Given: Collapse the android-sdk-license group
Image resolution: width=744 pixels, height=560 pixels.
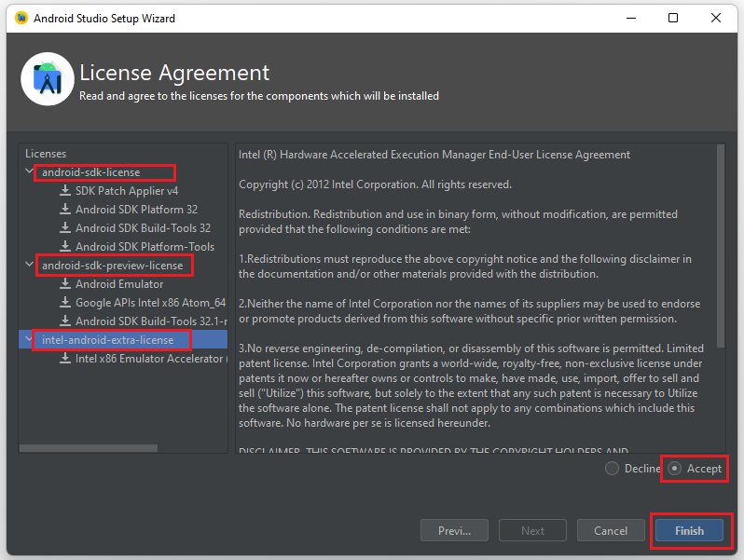Looking at the screenshot, I should [x=29, y=171].
